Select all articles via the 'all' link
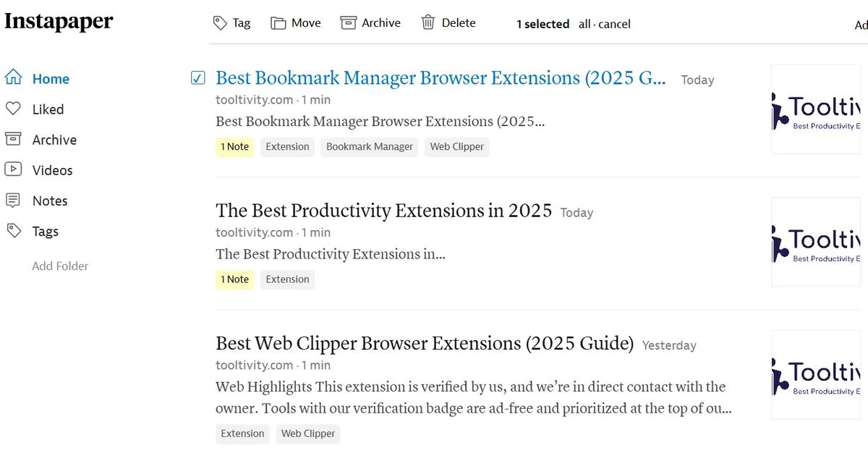Image resolution: width=868 pixels, height=456 pixels. [584, 24]
